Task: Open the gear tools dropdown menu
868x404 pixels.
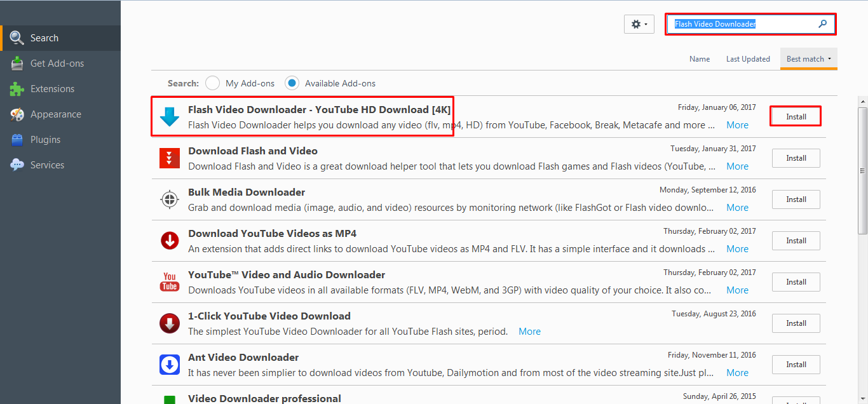Action: (639, 24)
